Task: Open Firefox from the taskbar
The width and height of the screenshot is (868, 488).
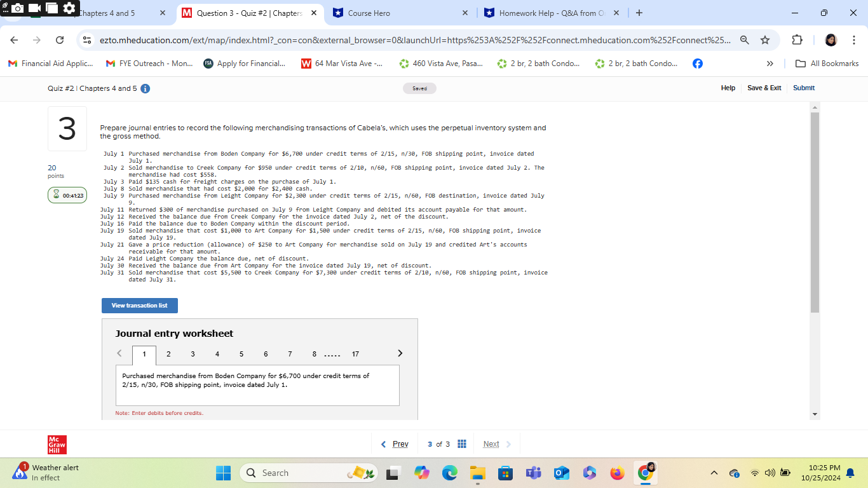Action: pos(617,473)
